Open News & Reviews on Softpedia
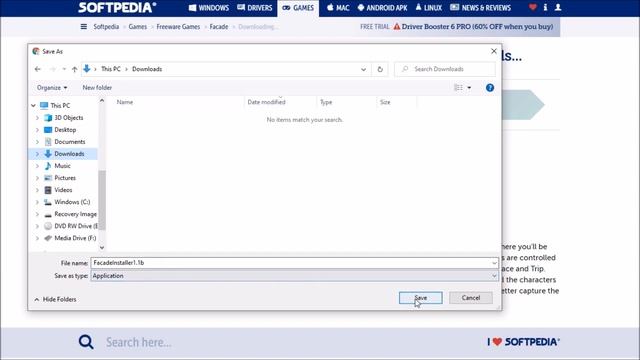Image resolution: width=640 pixels, height=360 pixels. 480,8
